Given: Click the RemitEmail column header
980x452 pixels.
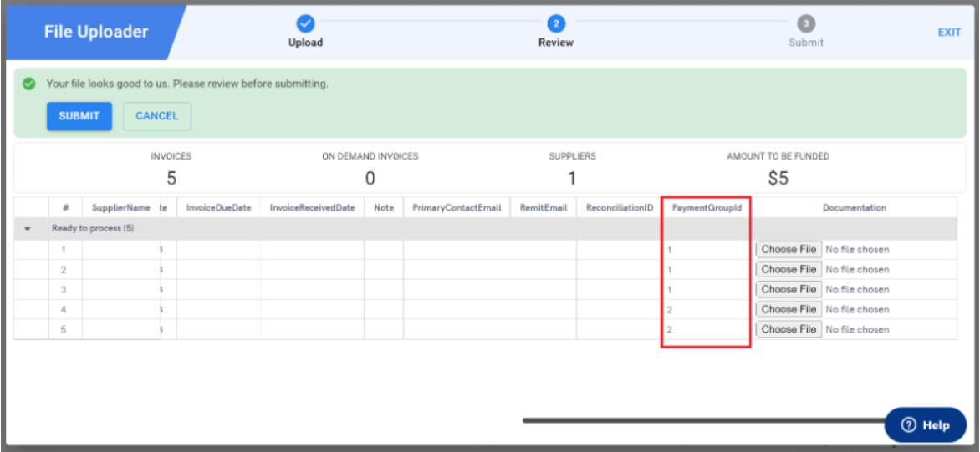Looking at the screenshot, I should click(x=544, y=208).
